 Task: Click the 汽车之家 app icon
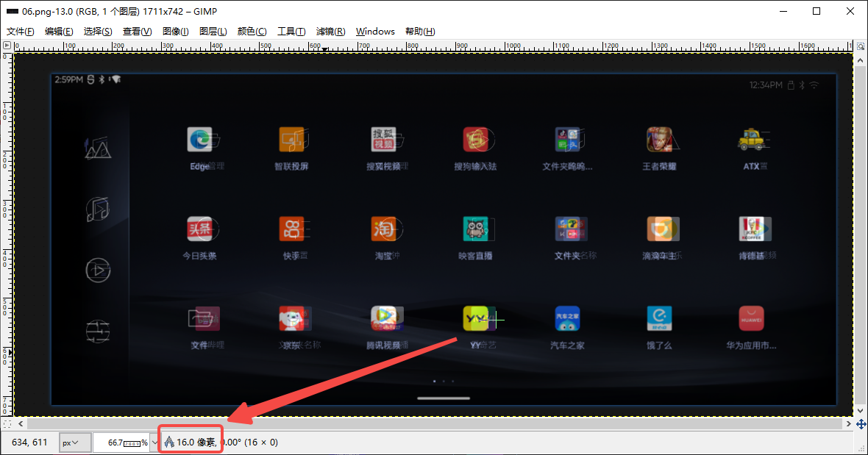coord(567,318)
